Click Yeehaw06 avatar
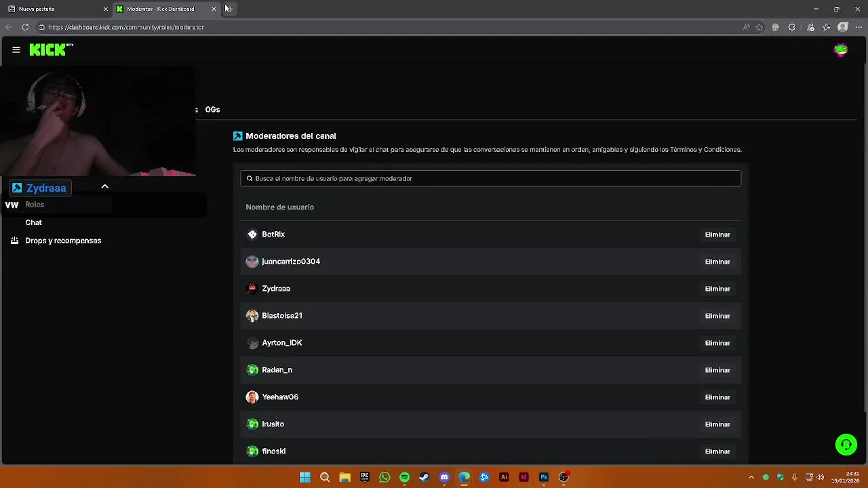This screenshot has height=488, width=868. (252, 397)
